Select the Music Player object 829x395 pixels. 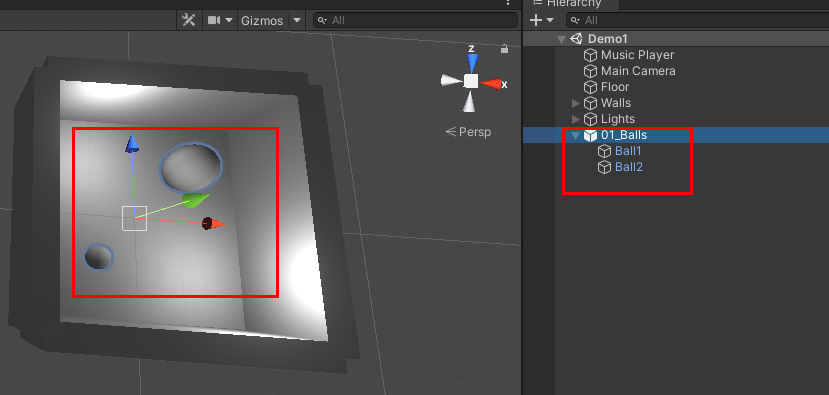pyautogui.click(x=637, y=55)
